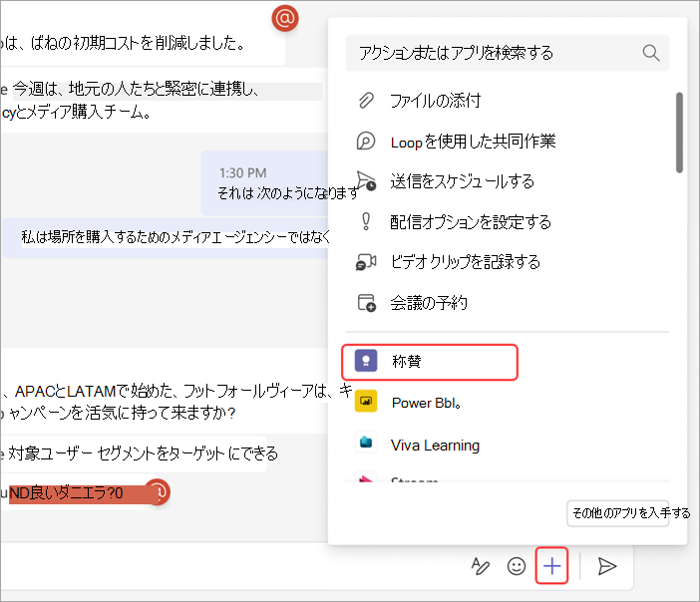Image resolution: width=700 pixels, height=602 pixels.
Task: Click その他のアプリを入手する button
Action: (618, 513)
